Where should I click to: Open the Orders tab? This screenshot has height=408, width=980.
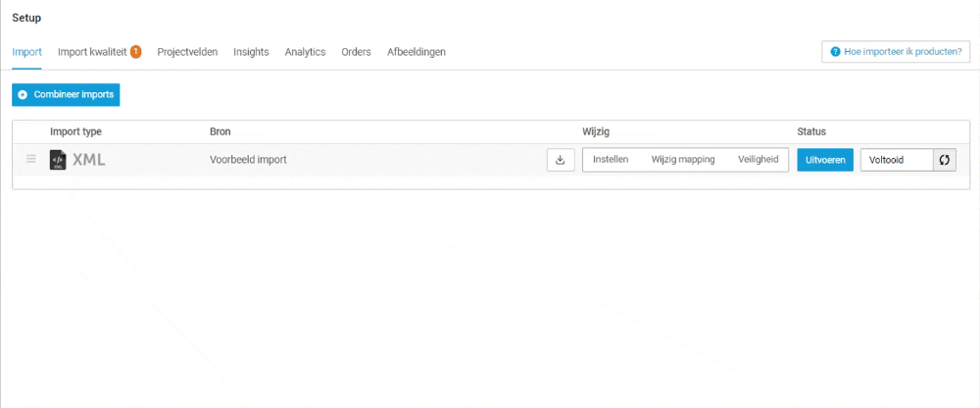pos(357,52)
